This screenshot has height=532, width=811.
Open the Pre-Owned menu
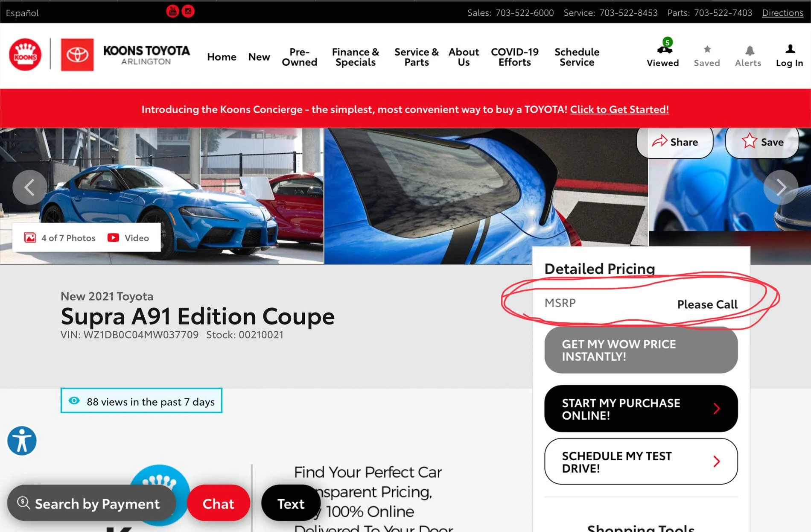[300, 57]
